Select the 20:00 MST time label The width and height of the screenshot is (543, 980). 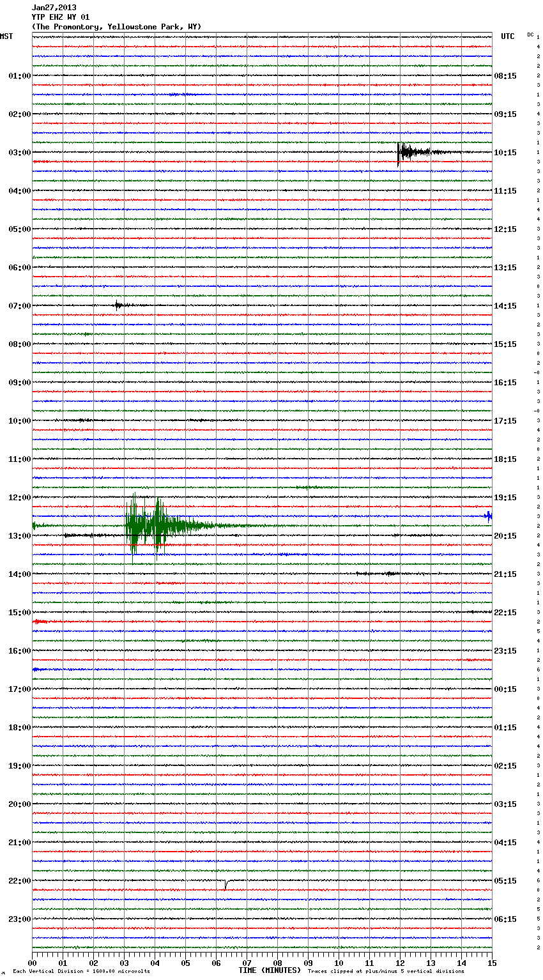pyautogui.click(x=19, y=804)
